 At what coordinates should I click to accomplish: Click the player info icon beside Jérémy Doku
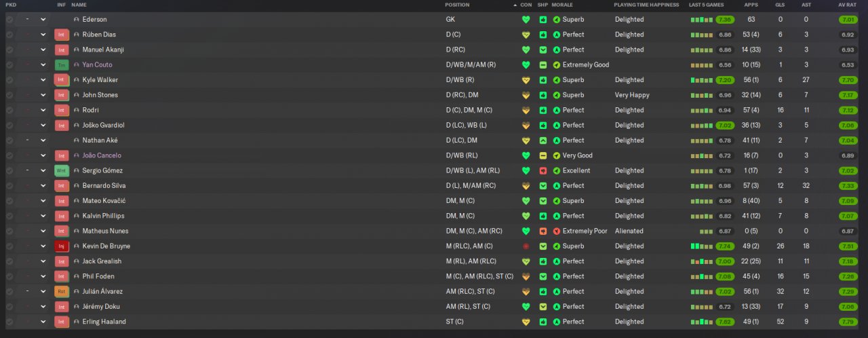tap(77, 307)
